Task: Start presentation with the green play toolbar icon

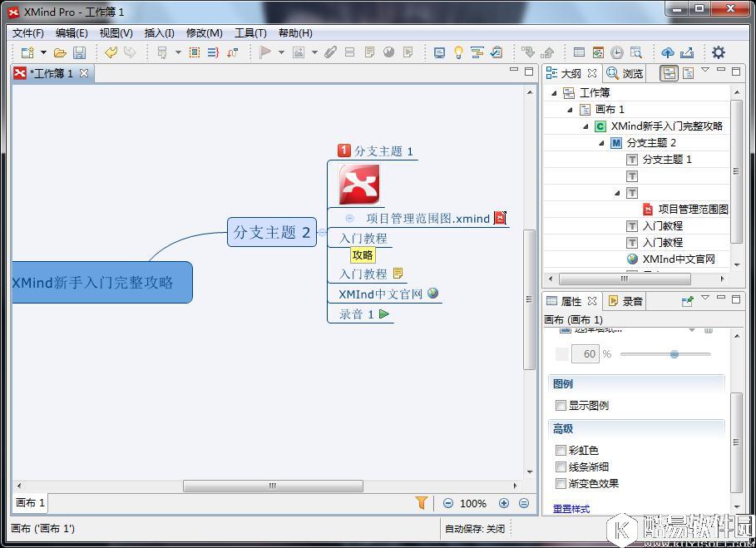Action: point(264,52)
